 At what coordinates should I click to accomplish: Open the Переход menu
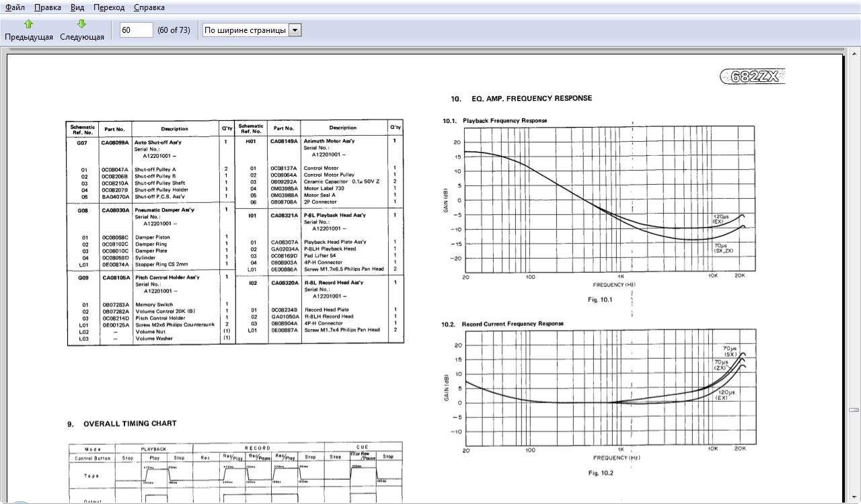click(x=109, y=7)
